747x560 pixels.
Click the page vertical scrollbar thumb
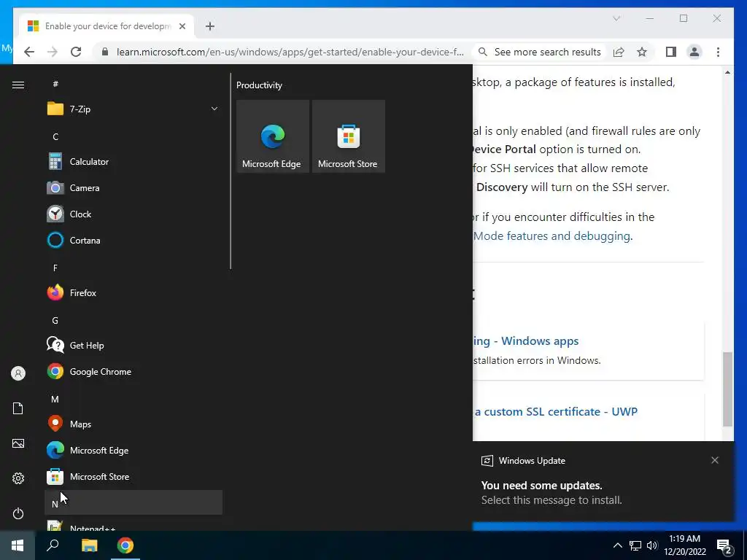[x=727, y=389]
